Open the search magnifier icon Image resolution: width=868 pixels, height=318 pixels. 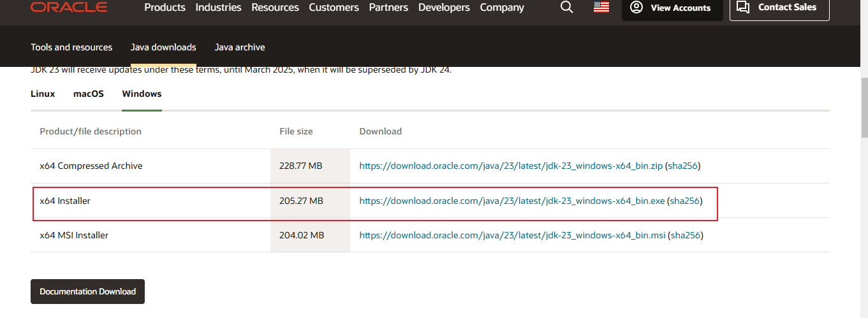[566, 7]
